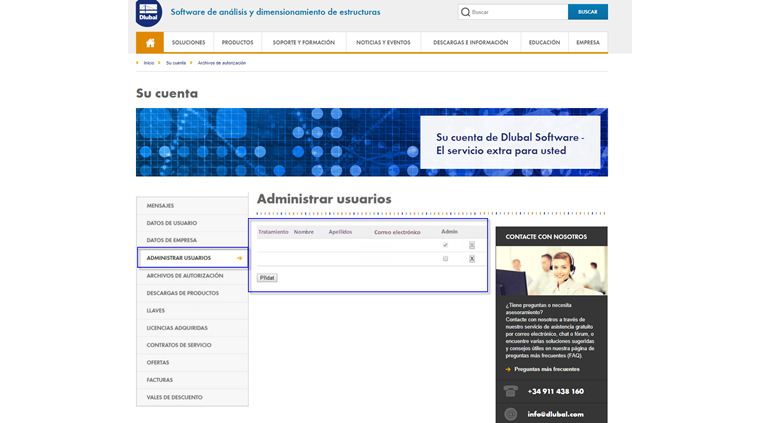
Task: Open the Empresa menu
Action: [588, 43]
